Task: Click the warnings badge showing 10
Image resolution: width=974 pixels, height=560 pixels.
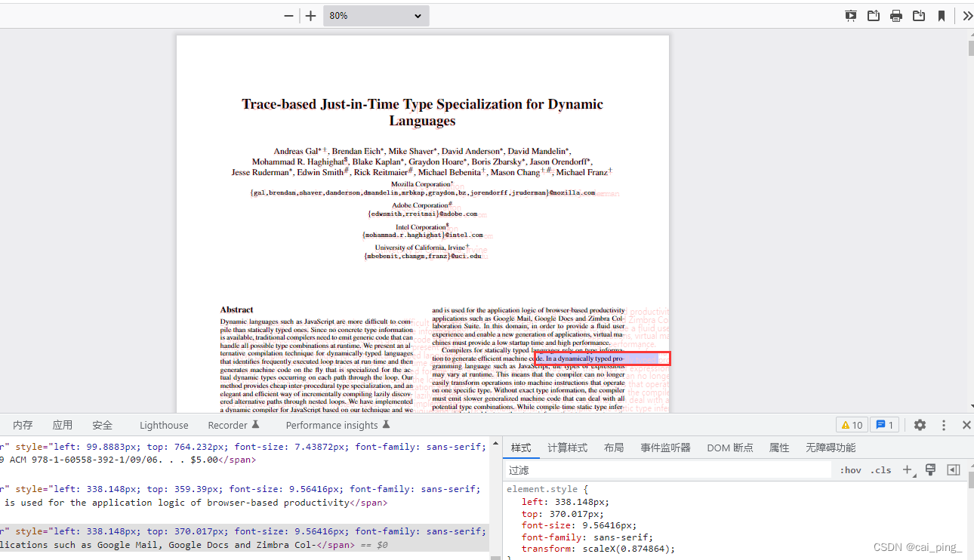Action: coord(852,425)
